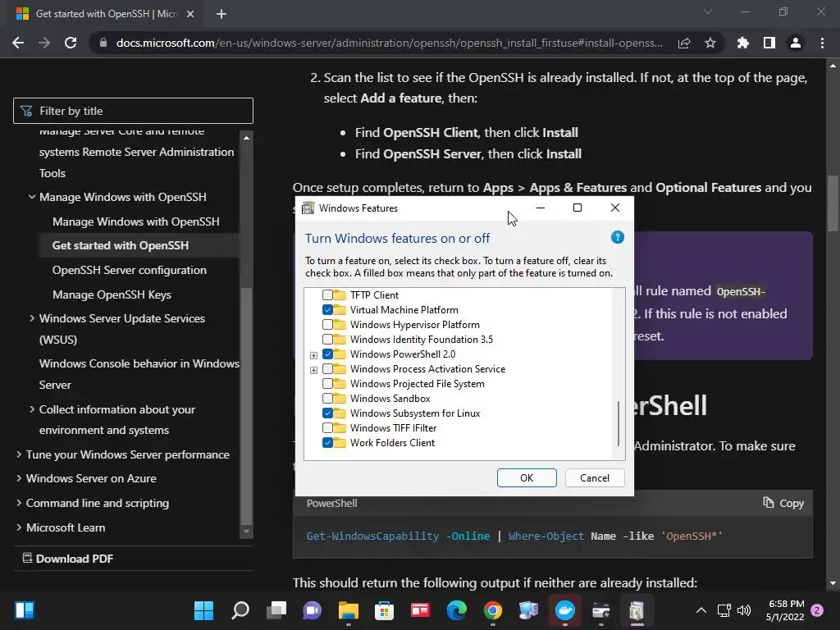Click the browser forward arrow

(x=44, y=43)
